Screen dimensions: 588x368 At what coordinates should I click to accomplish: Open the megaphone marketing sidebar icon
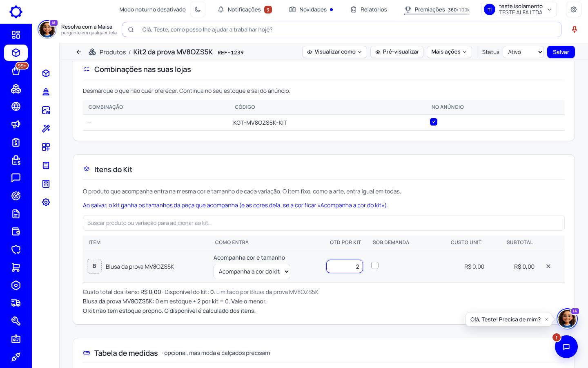tap(16, 124)
